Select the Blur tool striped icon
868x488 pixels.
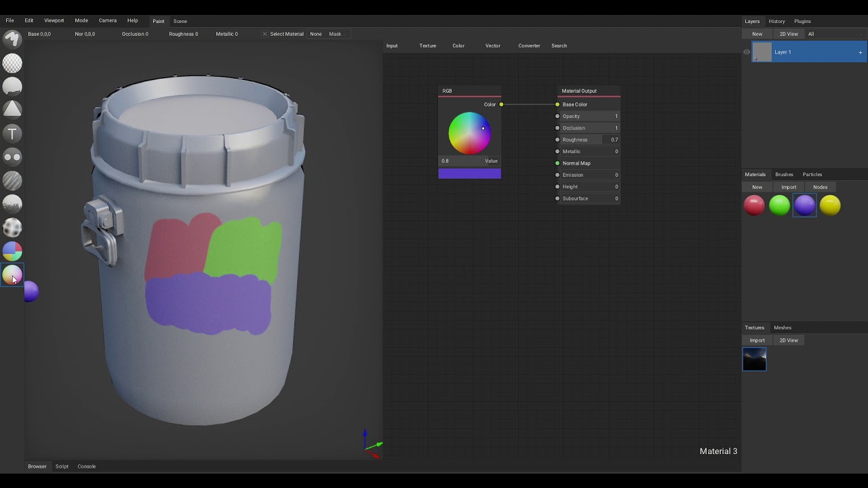click(x=12, y=180)
